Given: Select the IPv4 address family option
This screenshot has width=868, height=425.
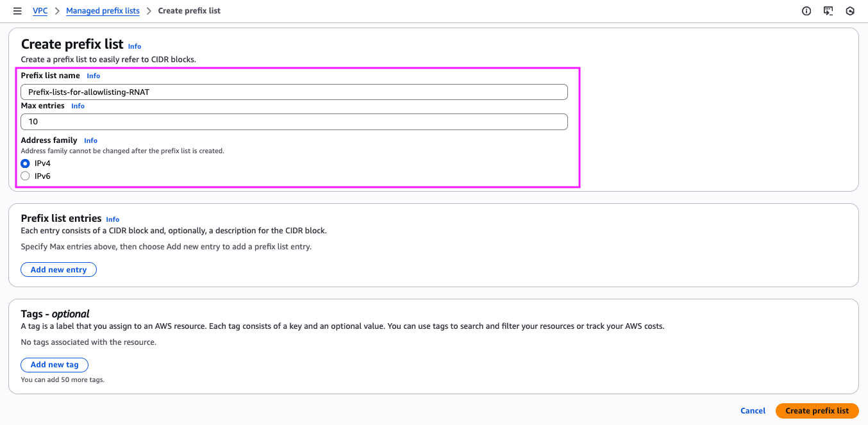Looking at the screenshot, I should [x=24, y=163].
